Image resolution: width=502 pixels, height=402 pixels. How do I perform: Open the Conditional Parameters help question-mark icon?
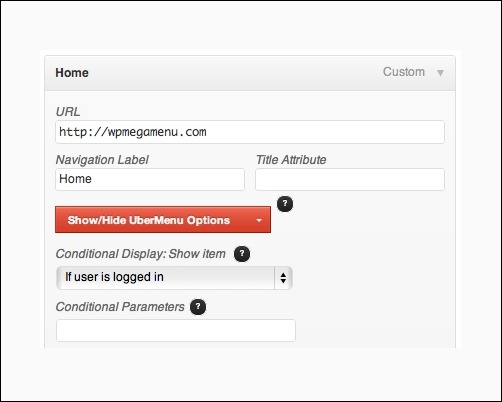[x=198, y=307]
